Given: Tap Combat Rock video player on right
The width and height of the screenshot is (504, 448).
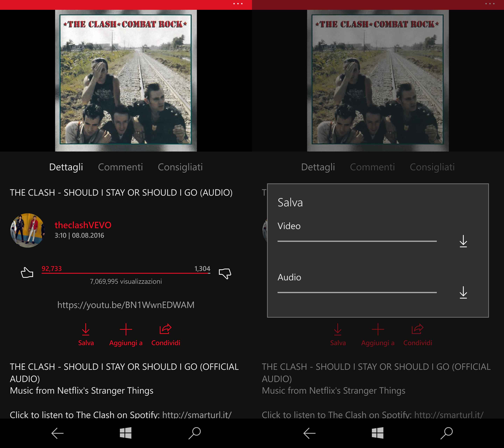Looking at the screenshot, I should (378, 81).
